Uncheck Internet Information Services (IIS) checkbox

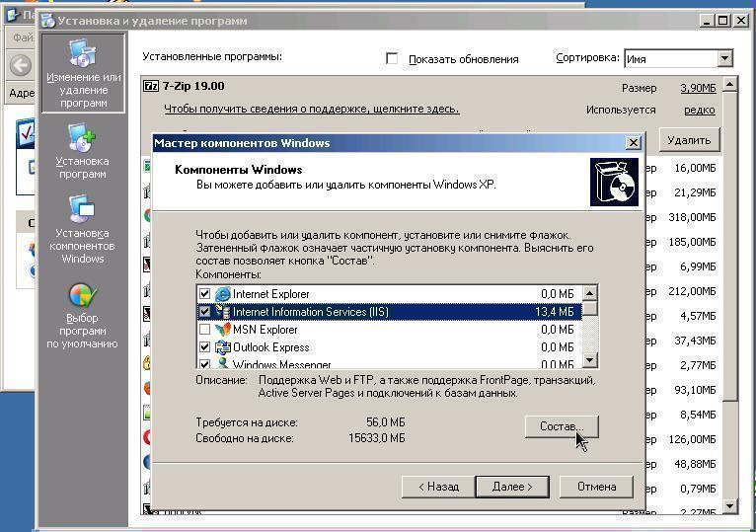pos(204,312)
